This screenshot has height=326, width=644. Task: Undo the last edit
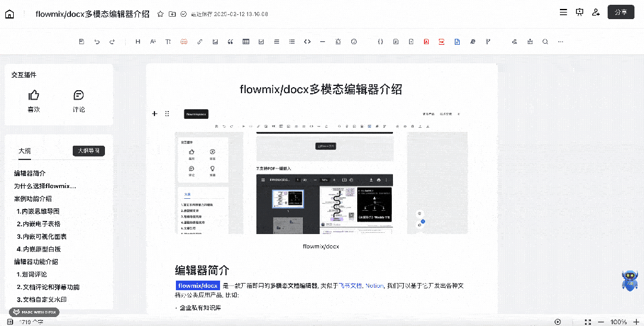click(97, 42)
